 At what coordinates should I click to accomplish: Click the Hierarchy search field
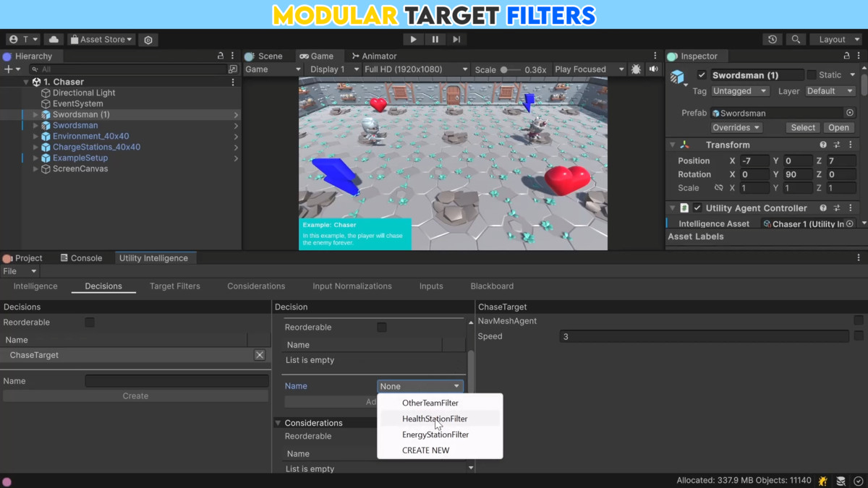tap(129, 69)
